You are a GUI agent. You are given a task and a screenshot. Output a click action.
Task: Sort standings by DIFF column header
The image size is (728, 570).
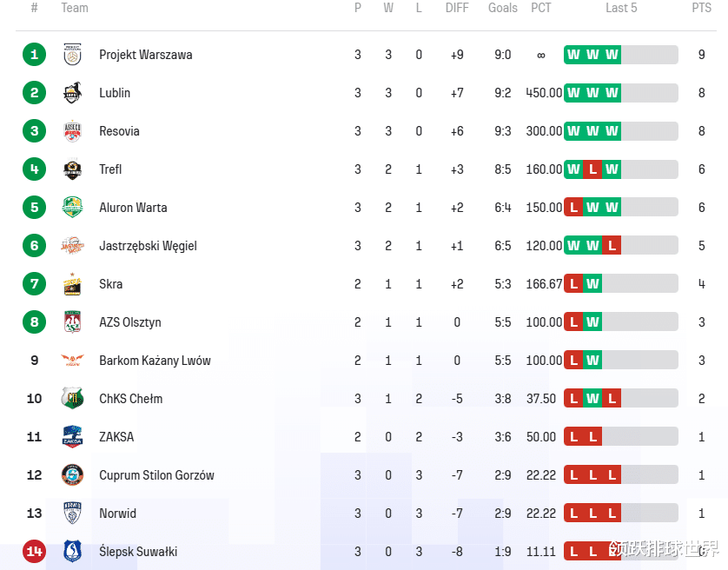click(x=457, y=8)
